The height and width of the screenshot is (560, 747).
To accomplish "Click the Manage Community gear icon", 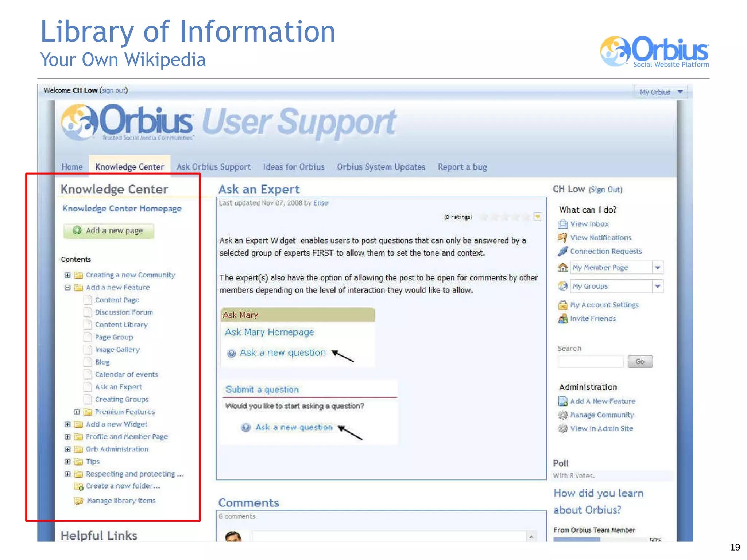I will (x=562, y=415).
